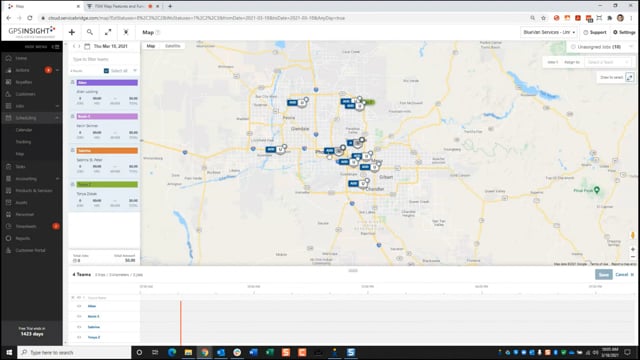
Task: Collapse the Unassigned Jobs panel chevron
Action: pyautogui.click(x=631, y=47)
